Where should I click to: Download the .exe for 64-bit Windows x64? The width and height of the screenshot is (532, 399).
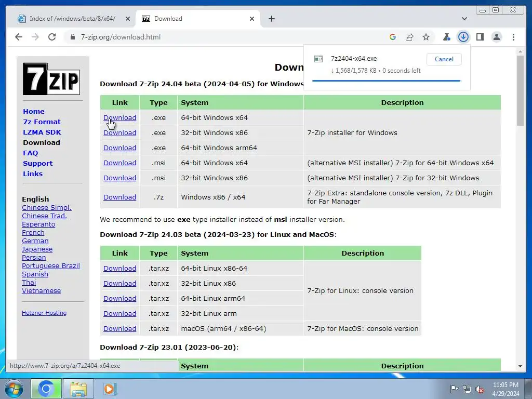pyautogui.click(x=120, y=118)
